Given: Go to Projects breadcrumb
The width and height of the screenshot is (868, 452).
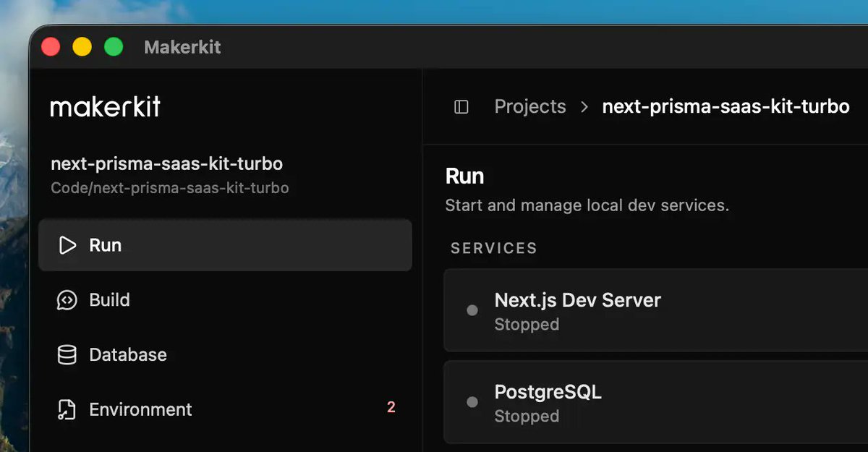Looking at the screenshot, I should coord(530,107).
